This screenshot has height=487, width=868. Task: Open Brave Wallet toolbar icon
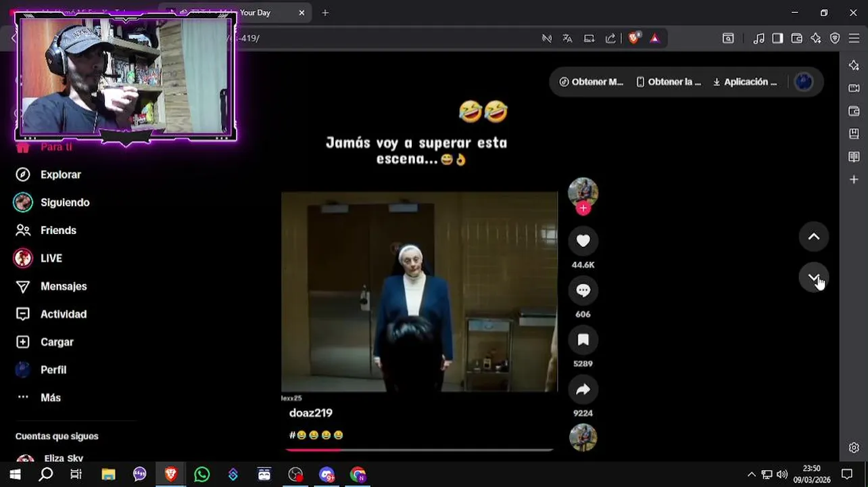click(797, 39)
